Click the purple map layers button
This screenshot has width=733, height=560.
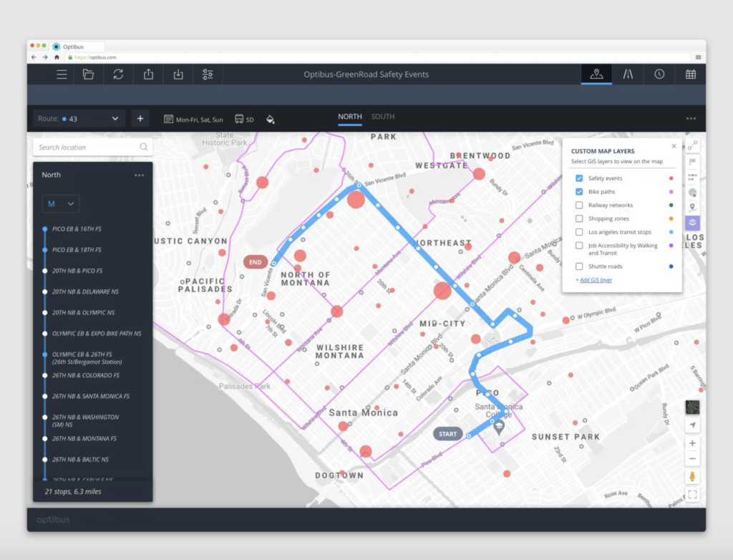coord(692,223)
